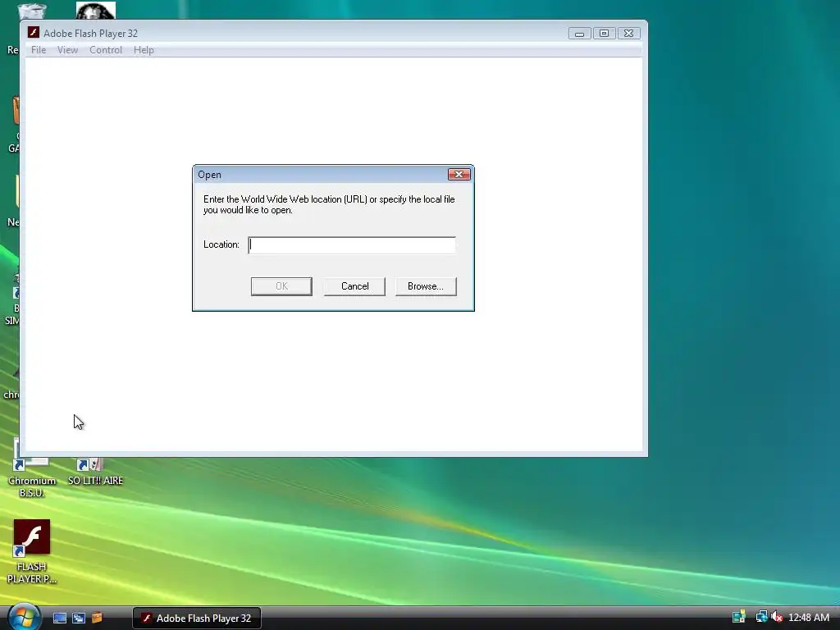The image size is (840, 630).
Task: Click the Browse... button
Action: click(x=426, y=286)
